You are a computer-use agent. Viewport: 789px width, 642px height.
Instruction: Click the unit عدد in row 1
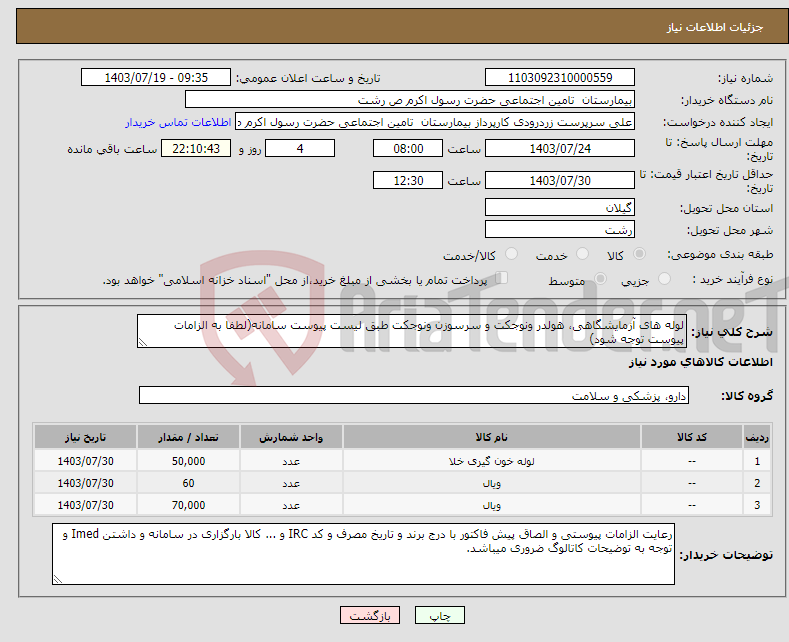[x=291, y=461]
